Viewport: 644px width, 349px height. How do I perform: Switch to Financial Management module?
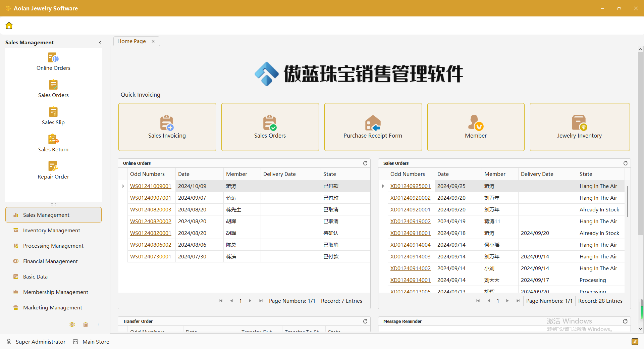pyautogui.click(x=50, y=261)
